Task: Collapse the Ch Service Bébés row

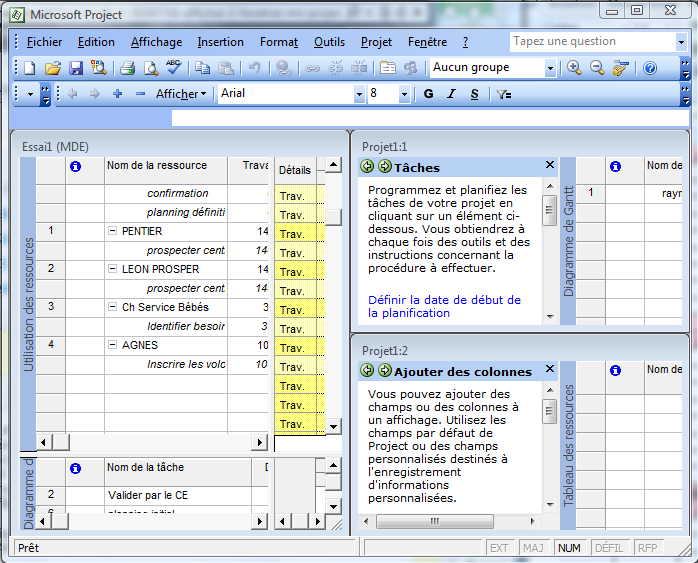Action: click(x=113, y=307)
